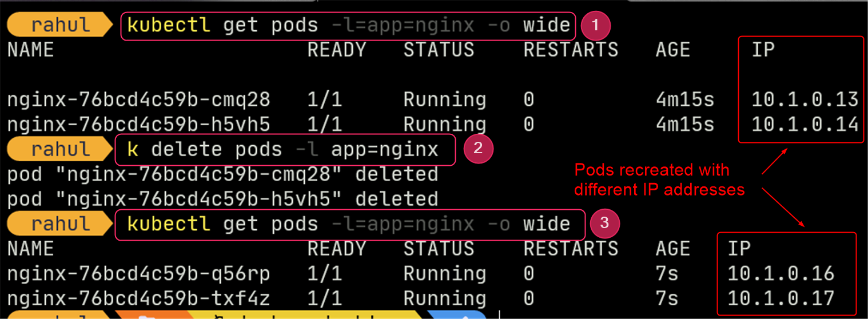Click the 4m15s age in the h5vh5 row
Image resolution: width=868 pixels, height=319 pixels.
coord(685,125)
